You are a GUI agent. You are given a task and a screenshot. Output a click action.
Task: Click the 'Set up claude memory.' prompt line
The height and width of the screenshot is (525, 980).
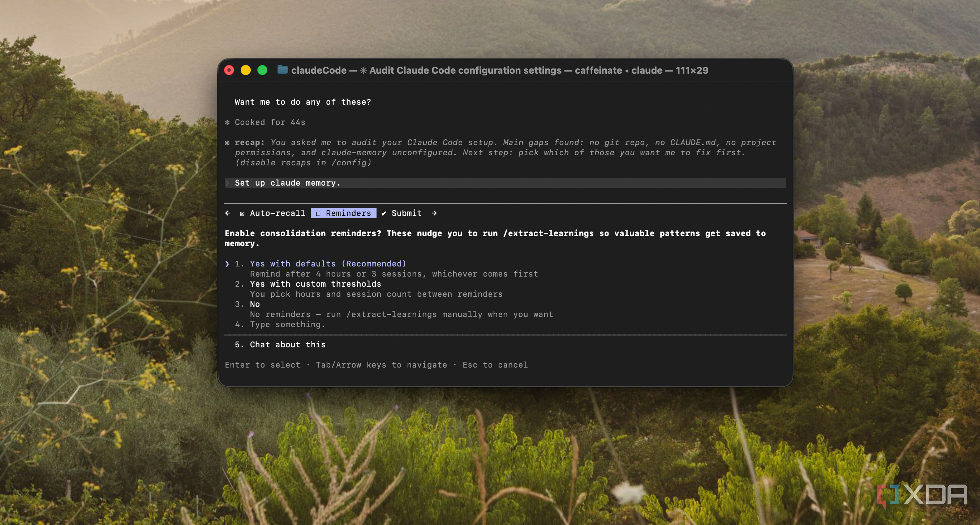coord(505,183)
